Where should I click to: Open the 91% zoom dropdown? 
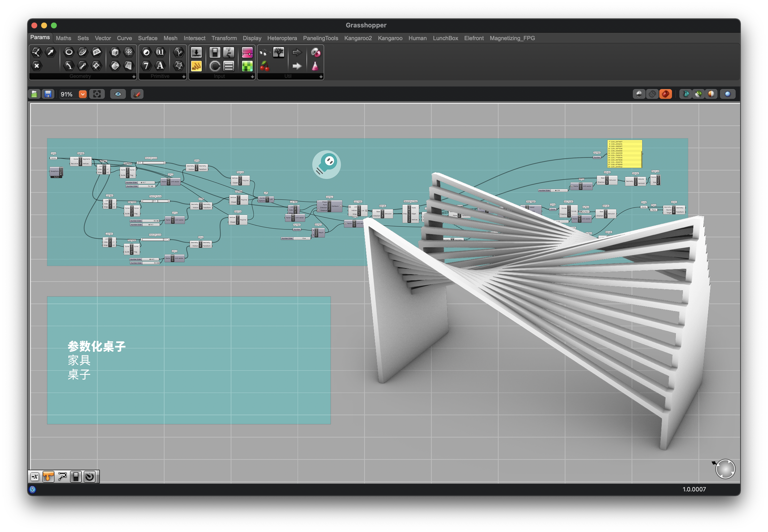coord(82,94)
